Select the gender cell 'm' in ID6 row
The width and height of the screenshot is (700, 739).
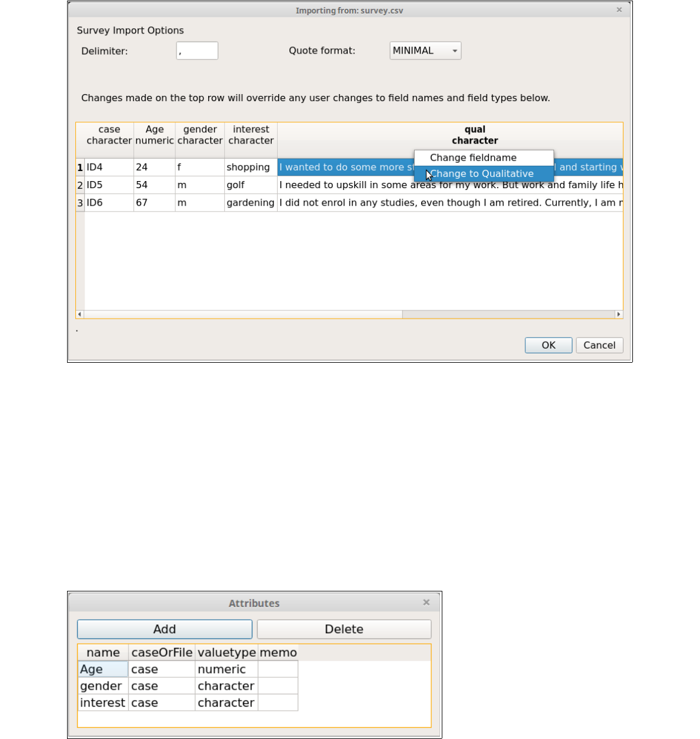pyautogui.click(x=200, y=203)
